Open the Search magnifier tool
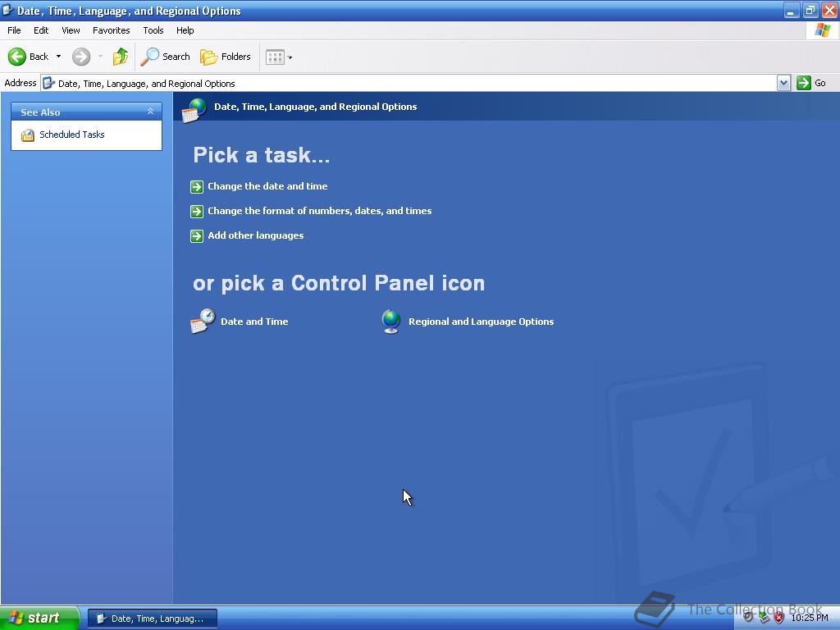Viewport: 840px width, 630px height. (x=165, y=57)
